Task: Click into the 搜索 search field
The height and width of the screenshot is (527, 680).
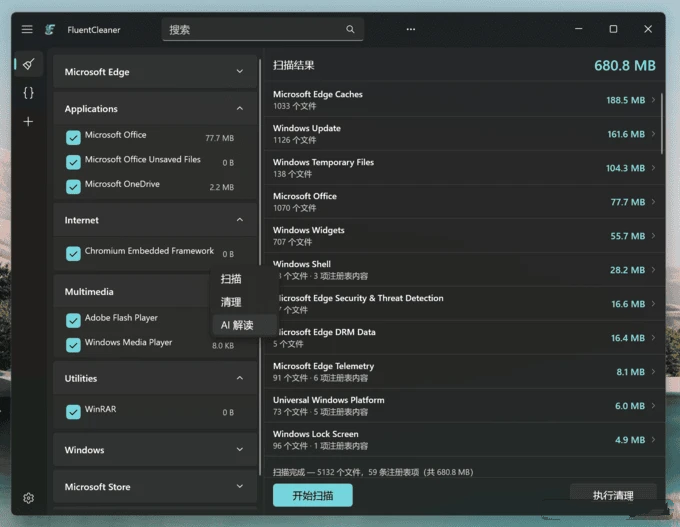Action: coord(263,29)
